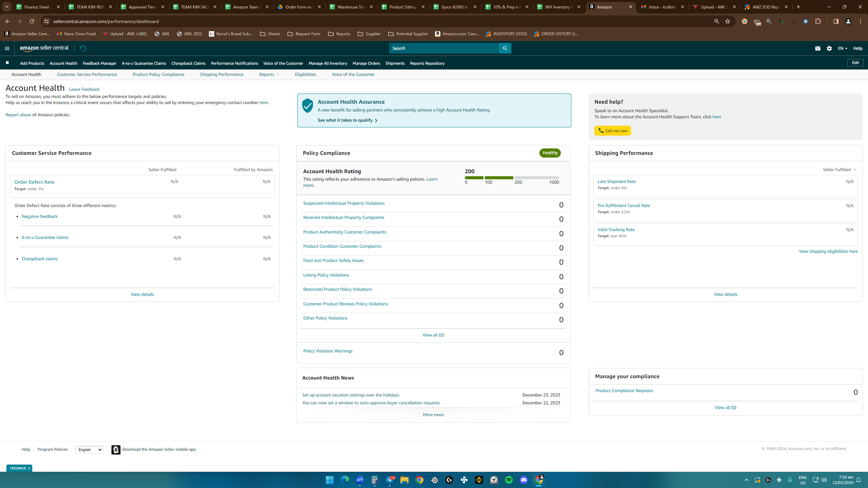The image size is (868, 488).
Task: Select Feedback Manager in the favorites bar
Action: coord(99,63)
